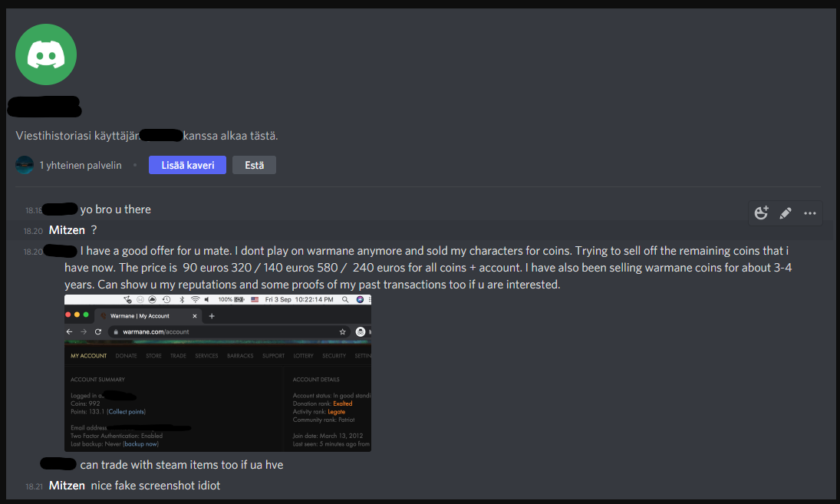The height and width of the screenshot is (504, 840).
Task: Click the 'Viestihistoriasi käyttäjän' history intro text
Action: point(77,136)
